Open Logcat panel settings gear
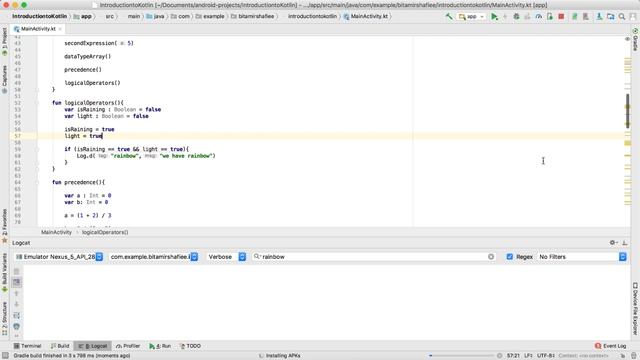This screenshot has height=360, width=640. tap(613, 242)
